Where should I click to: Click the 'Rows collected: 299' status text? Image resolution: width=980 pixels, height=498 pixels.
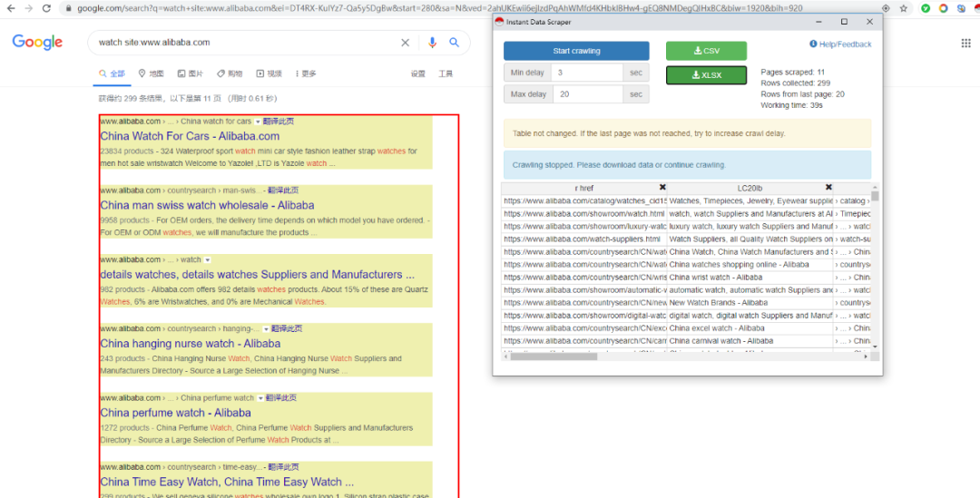pos(796,83)
